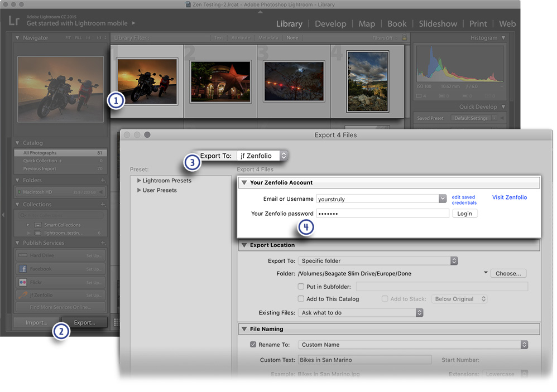The height and width of the screenshot is (392, 557).
Task: Expand the User Presets list
Action: (139, 190)
